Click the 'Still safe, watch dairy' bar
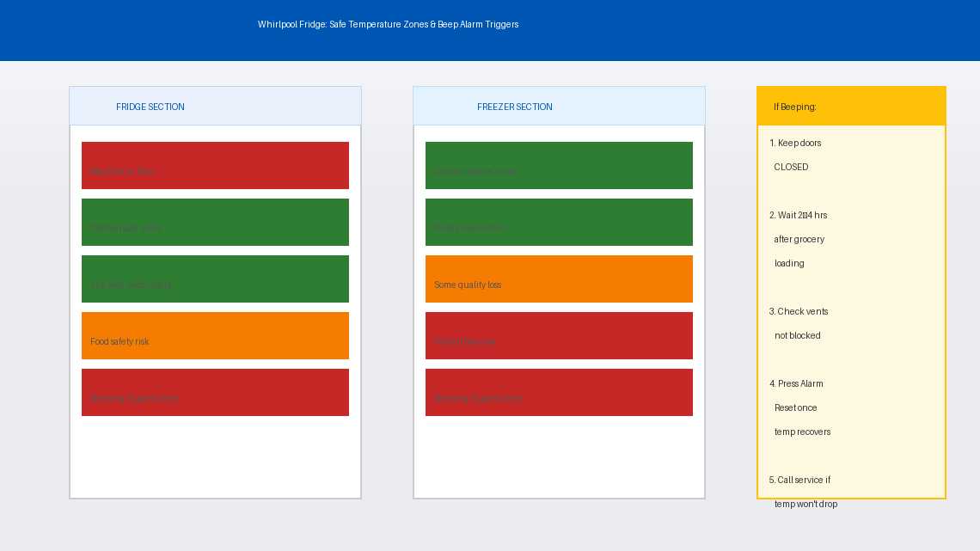 click(x=215, y=279)
